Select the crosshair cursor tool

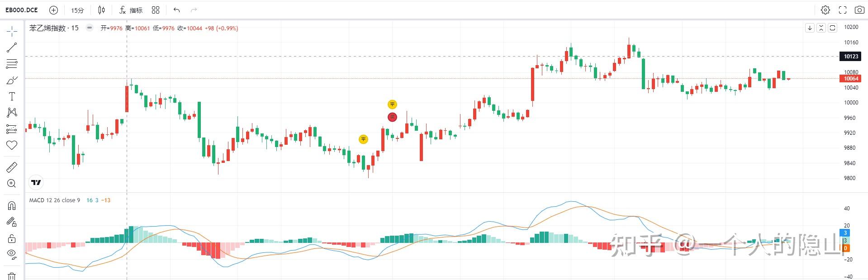12,31
